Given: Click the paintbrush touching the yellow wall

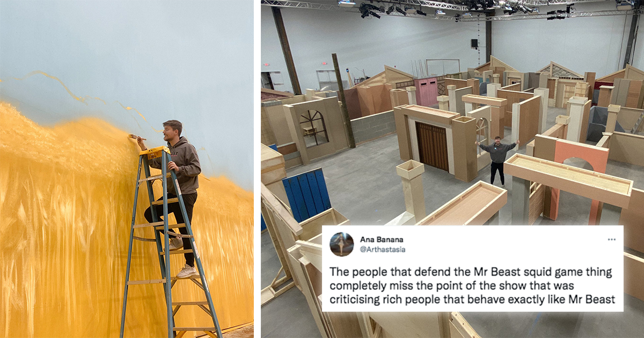Looking at the screenshot, I should (x=135, y=137).
